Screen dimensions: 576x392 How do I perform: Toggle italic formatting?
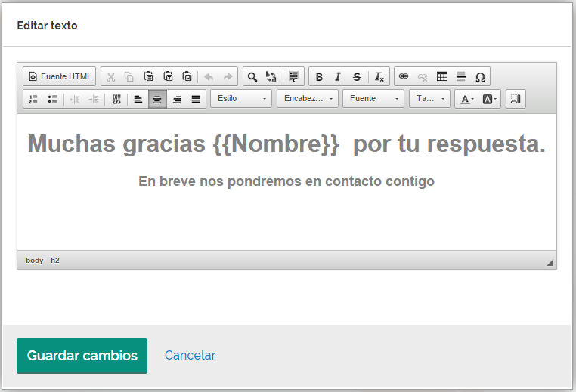(338, 76)
